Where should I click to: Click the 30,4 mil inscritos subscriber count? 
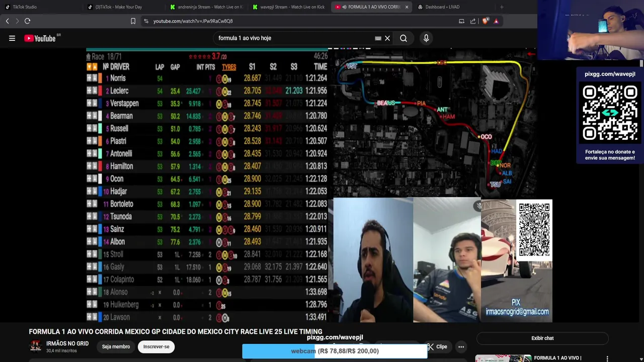coord(61,350)
